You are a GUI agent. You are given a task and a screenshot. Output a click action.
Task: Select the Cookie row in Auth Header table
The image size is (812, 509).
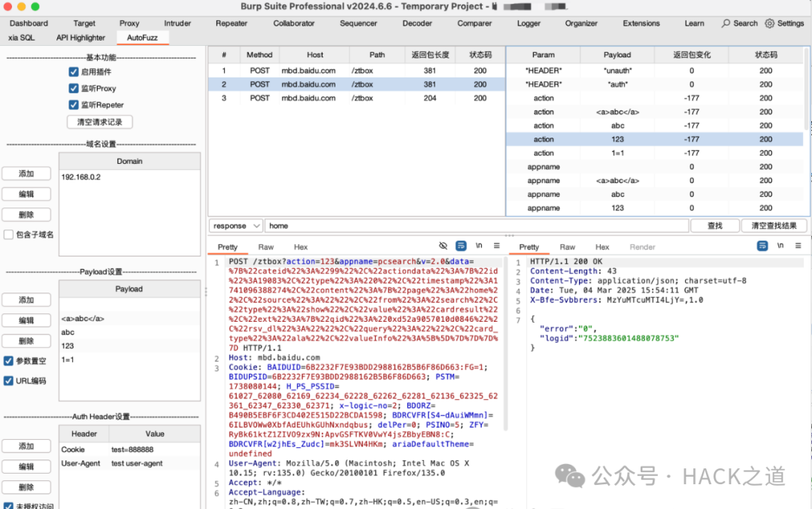click(x=129, y=450)
